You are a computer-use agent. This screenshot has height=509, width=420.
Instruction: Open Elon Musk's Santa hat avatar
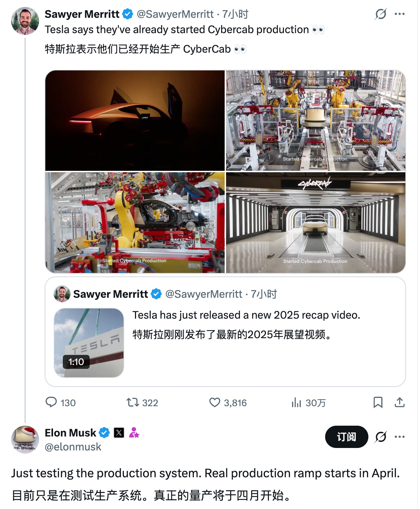[x=25, y=439]
